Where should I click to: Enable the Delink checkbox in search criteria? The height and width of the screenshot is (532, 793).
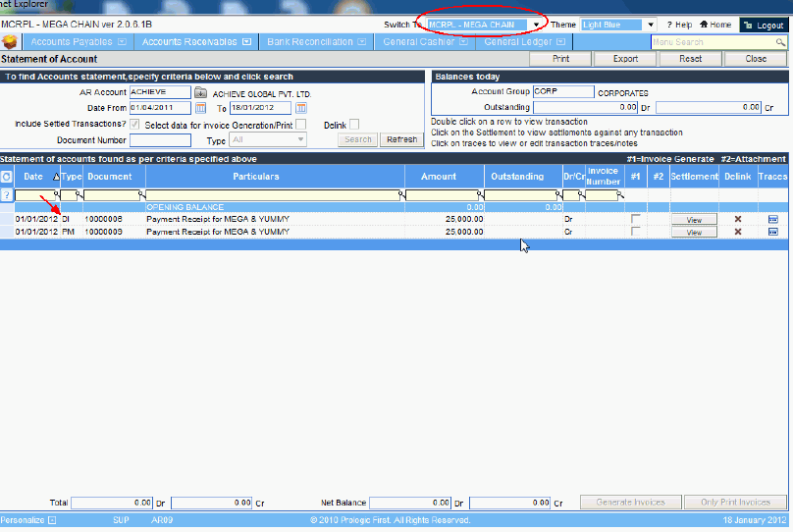coord(354,125)
